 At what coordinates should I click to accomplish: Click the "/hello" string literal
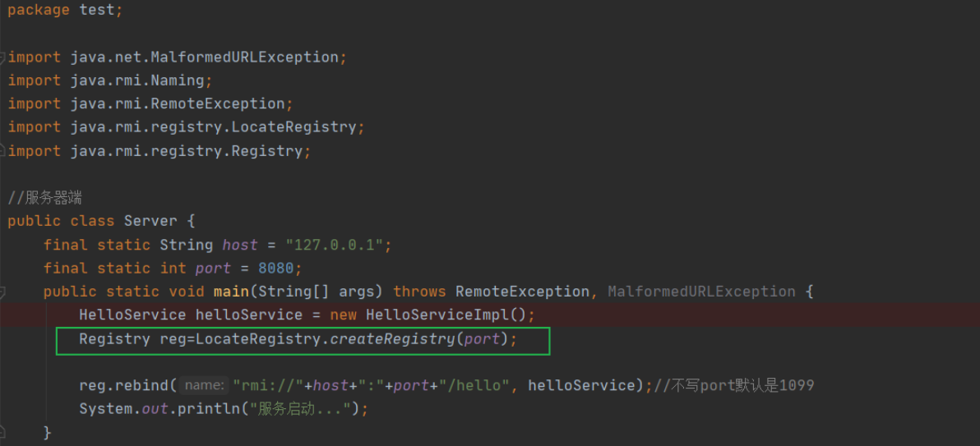[474, 385]
